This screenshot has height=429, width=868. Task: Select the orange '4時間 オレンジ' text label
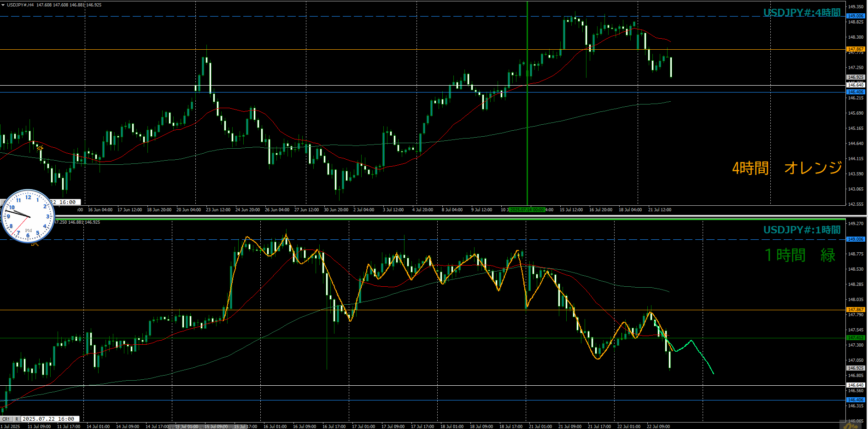787,168
